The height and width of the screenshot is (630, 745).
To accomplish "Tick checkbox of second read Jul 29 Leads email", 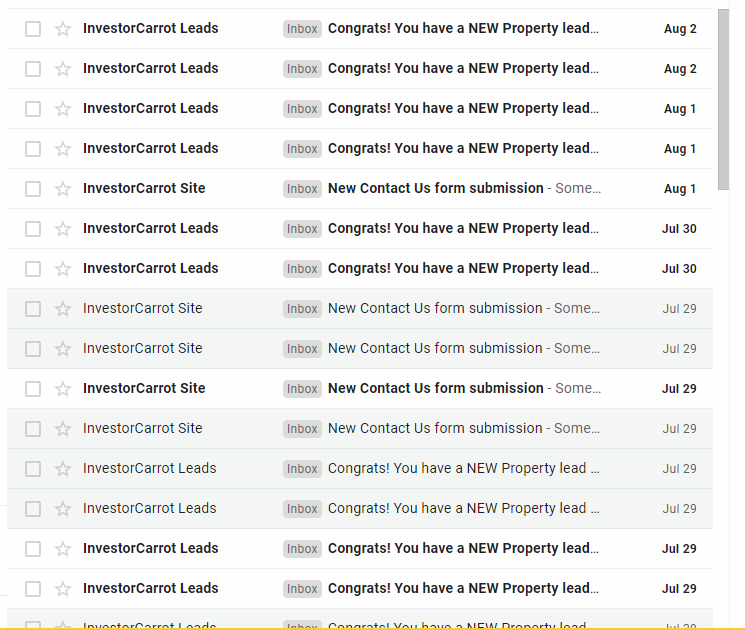I will point(33,509).
